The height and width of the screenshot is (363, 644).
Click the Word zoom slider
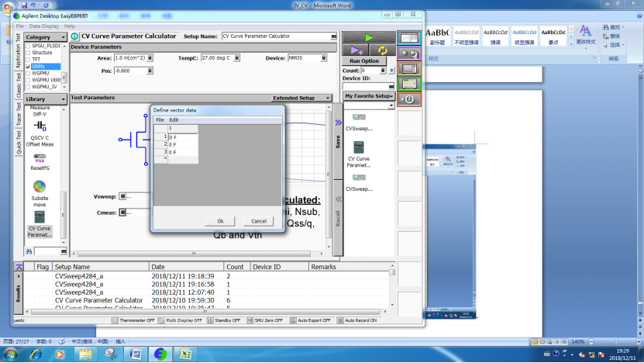click(616, 341)
